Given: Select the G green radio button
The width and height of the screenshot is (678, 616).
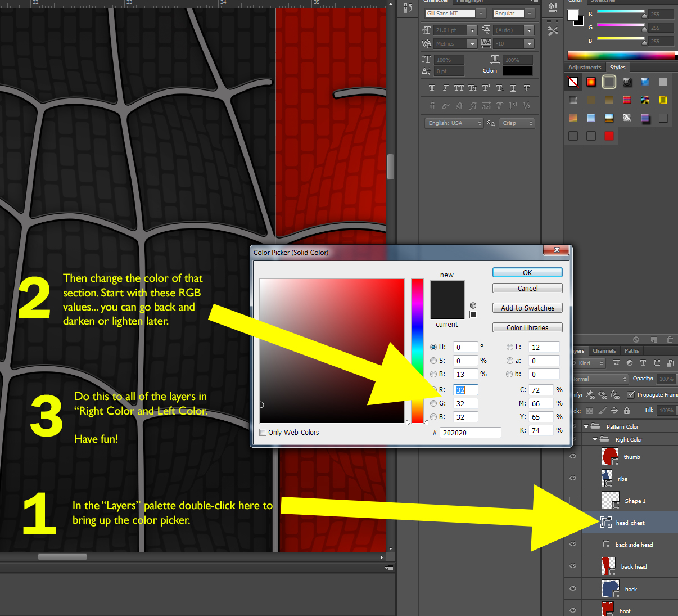Looking at the screenshot, I should tap(433, 403).
